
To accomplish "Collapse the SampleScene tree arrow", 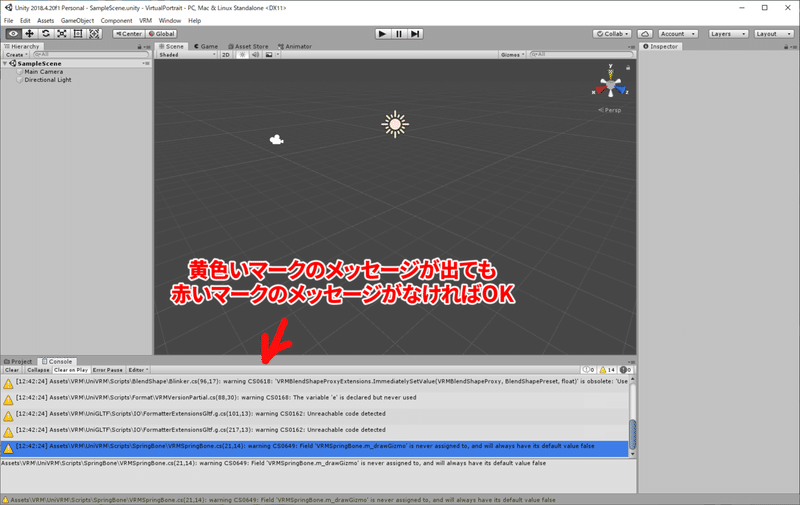I will coord(5,64).
